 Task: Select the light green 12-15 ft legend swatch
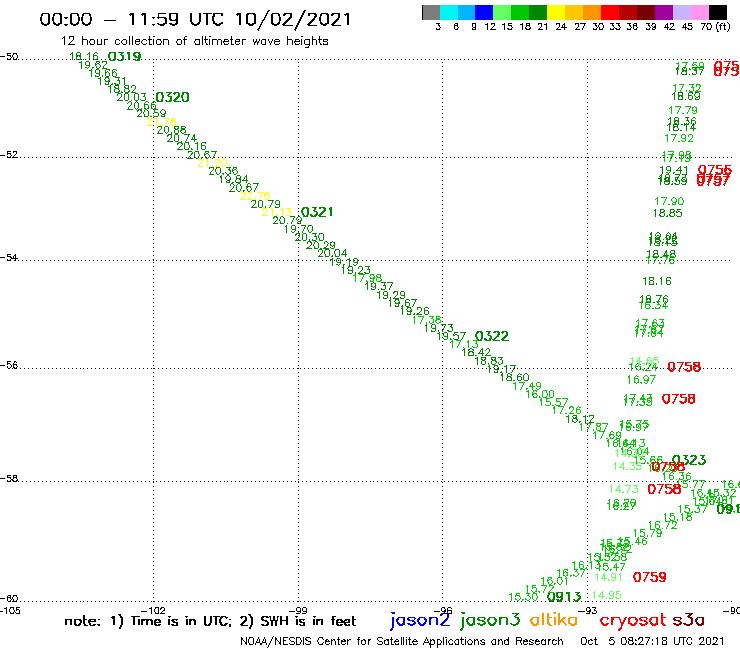click(502, 12)
